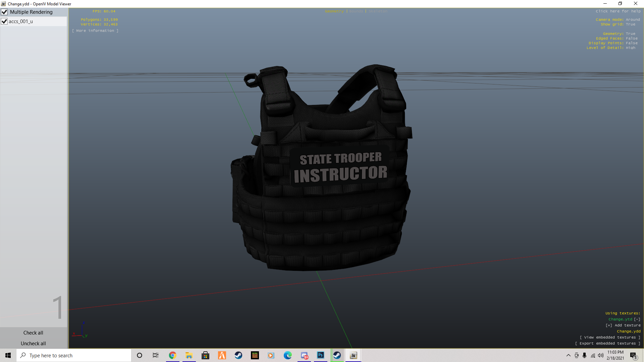
Task: Click Export embedded textures link
Action: click(x=607, y=344)
